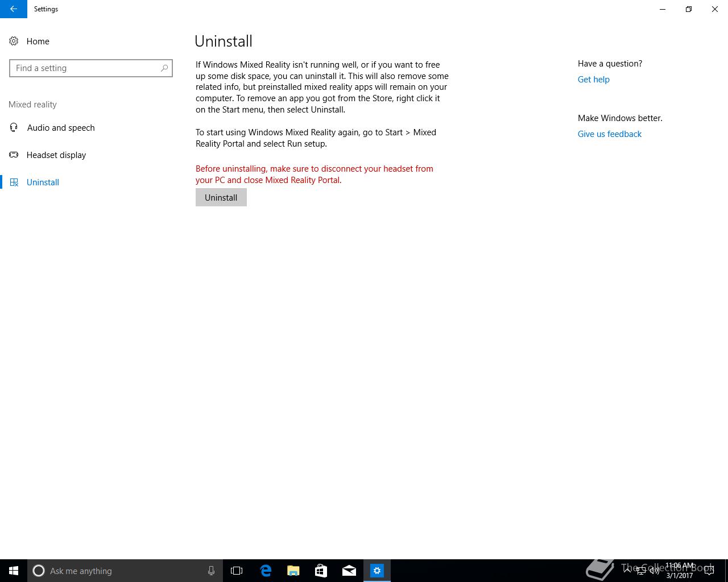Click the Uninstall page heading
The image size is (728, 582).
pos(224,41)
